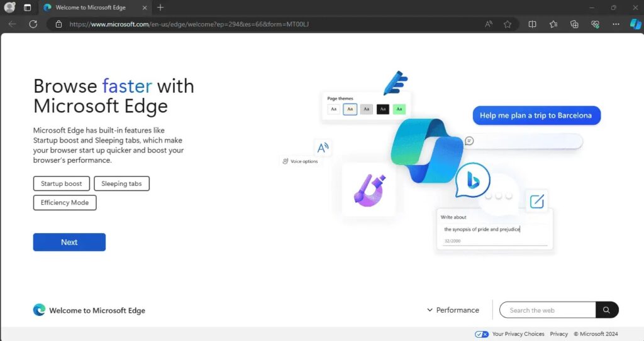The image size is (644, 341).
Task: Close the Welcome to Microsoft Edge tab
Action: [x=145, y=8]
